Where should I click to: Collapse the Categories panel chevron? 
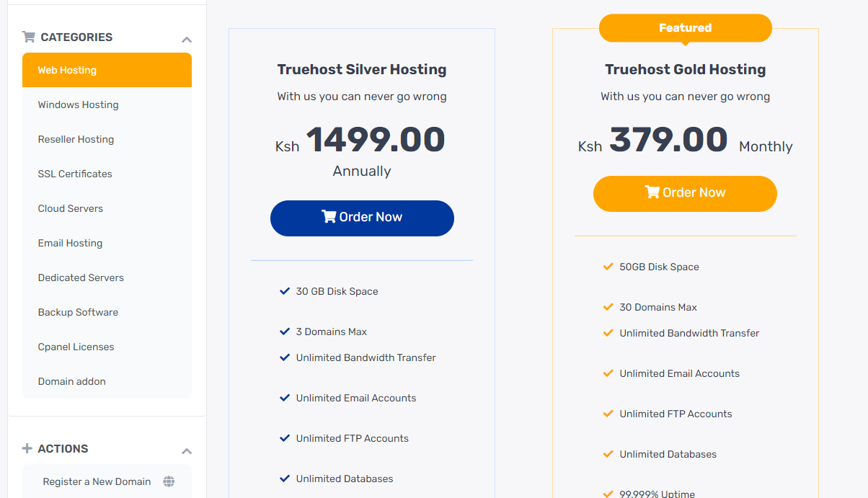tap(187, 40)
